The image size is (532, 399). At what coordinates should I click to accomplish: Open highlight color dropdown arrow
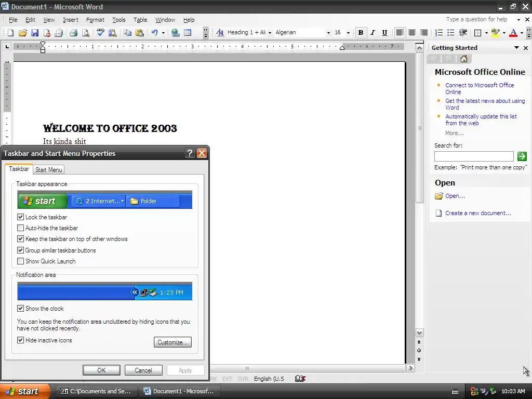[504, 33]
